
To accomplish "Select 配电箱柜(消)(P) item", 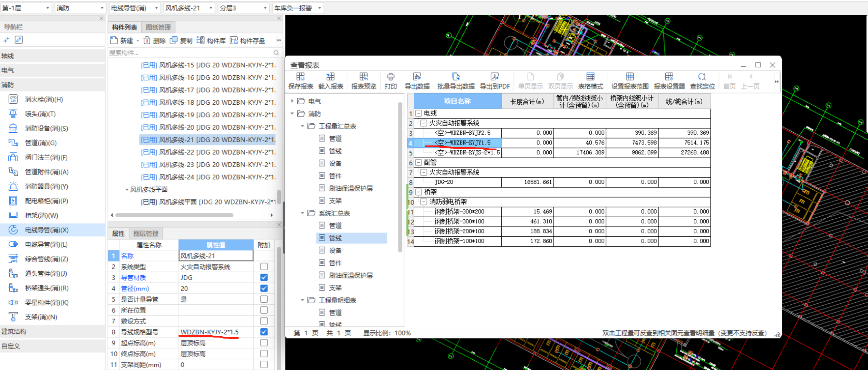I will coord(46,201).
